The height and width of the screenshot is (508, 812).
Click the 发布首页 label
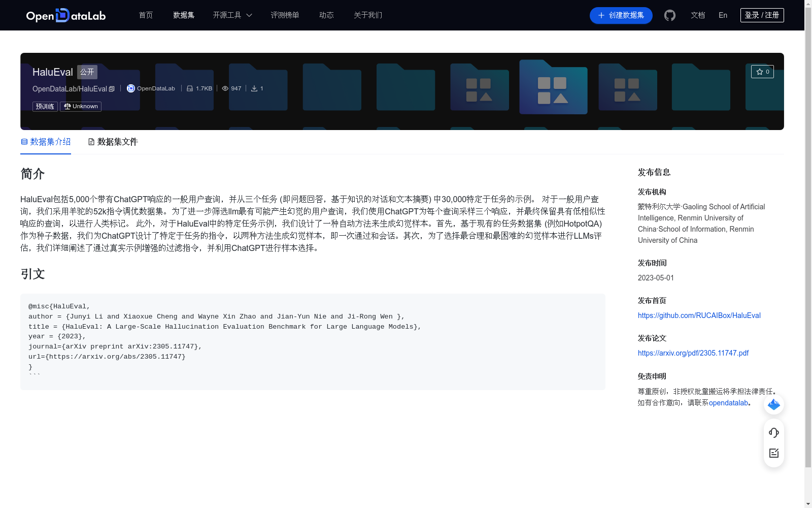(652, 301)
